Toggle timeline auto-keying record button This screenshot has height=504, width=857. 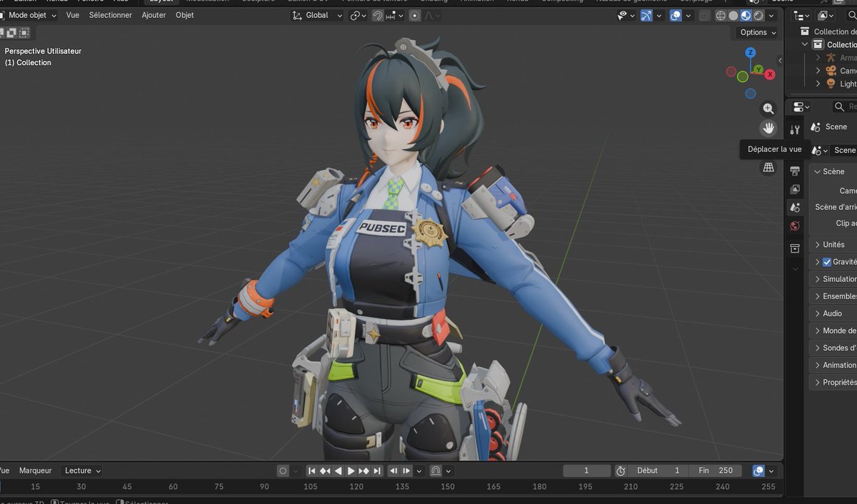click(283, 471)
